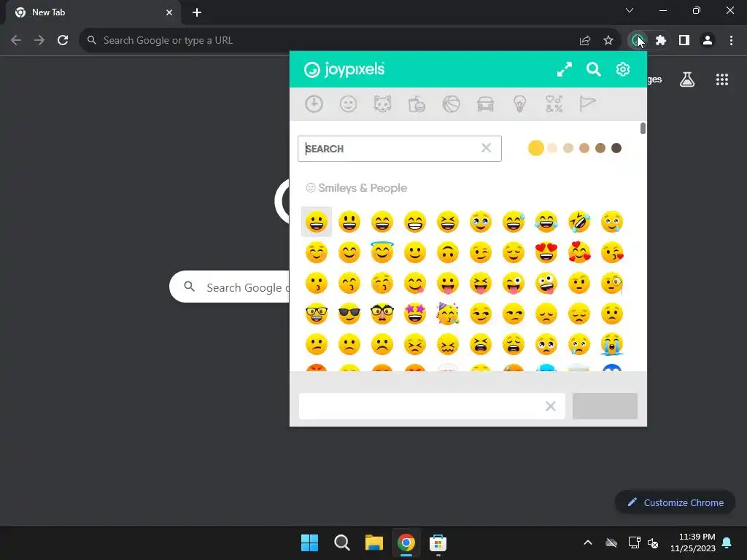
Task: Switch to Travel car category
Action: (485, 104)
